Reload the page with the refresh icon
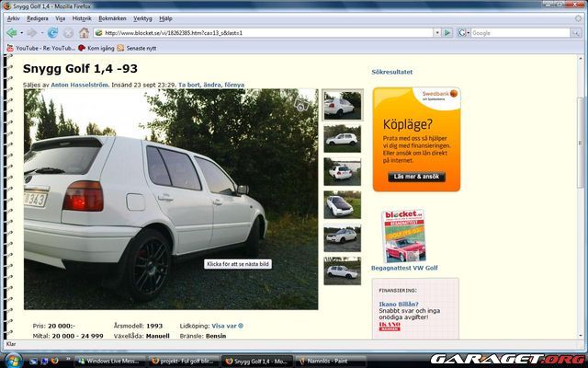588x368 pixels. (x=52, y=32)
